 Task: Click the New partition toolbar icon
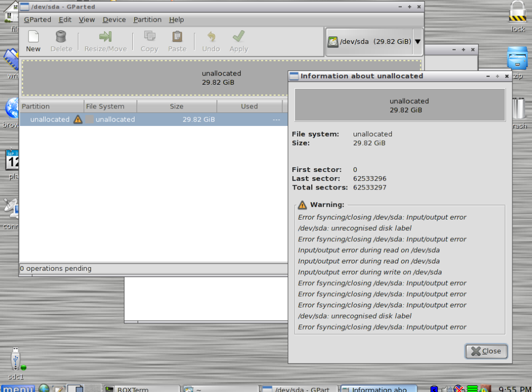(33, 37)
